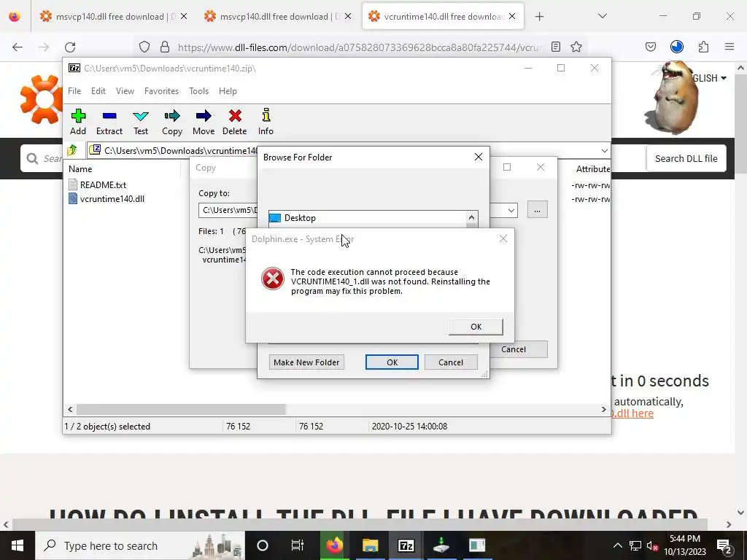
Task: Open the Help menu in 7-Zip
Action: point(228,91)
